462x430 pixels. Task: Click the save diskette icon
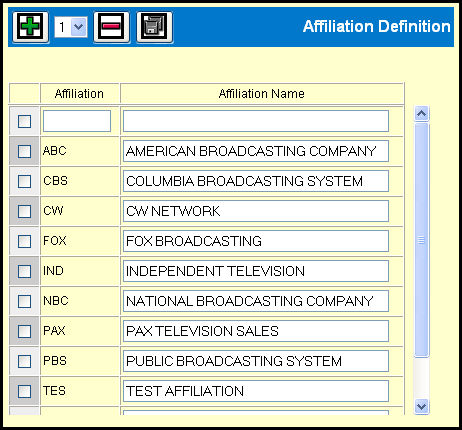click(x=154, y=27)
